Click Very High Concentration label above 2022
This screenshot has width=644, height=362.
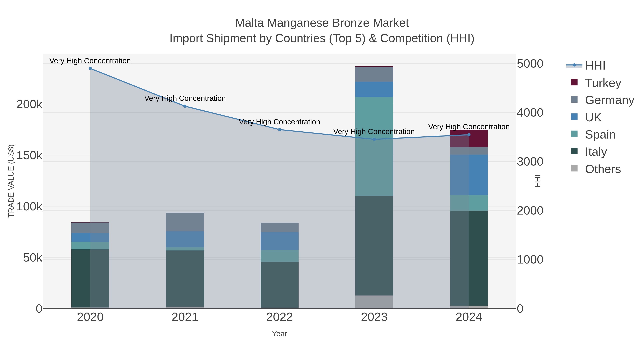(279, 122)
